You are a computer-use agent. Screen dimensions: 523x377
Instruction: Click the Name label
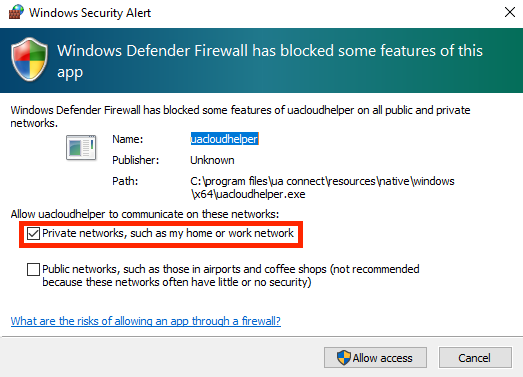[x=127, y=139]
